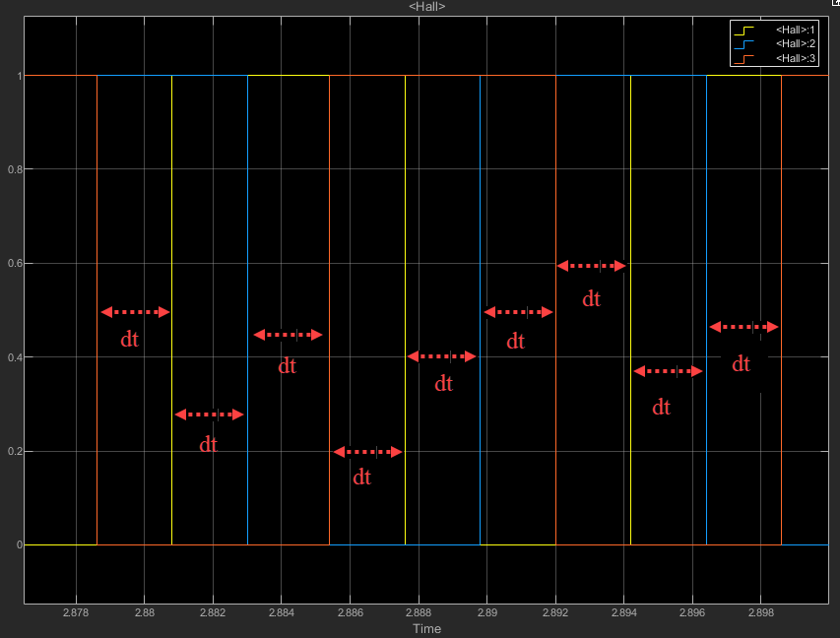Click the 0.4 y-axis tick label
Screen dimensions: 840x638
tap(10, 356)
